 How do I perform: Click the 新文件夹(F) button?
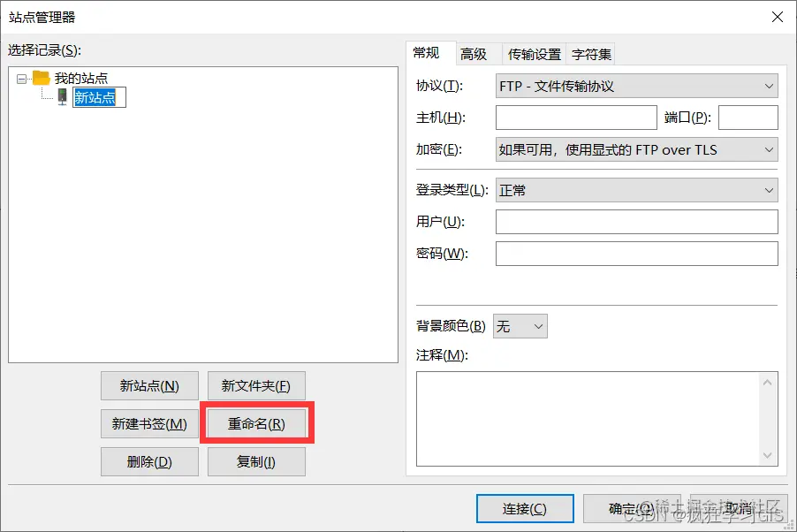[x=256, y=386]
